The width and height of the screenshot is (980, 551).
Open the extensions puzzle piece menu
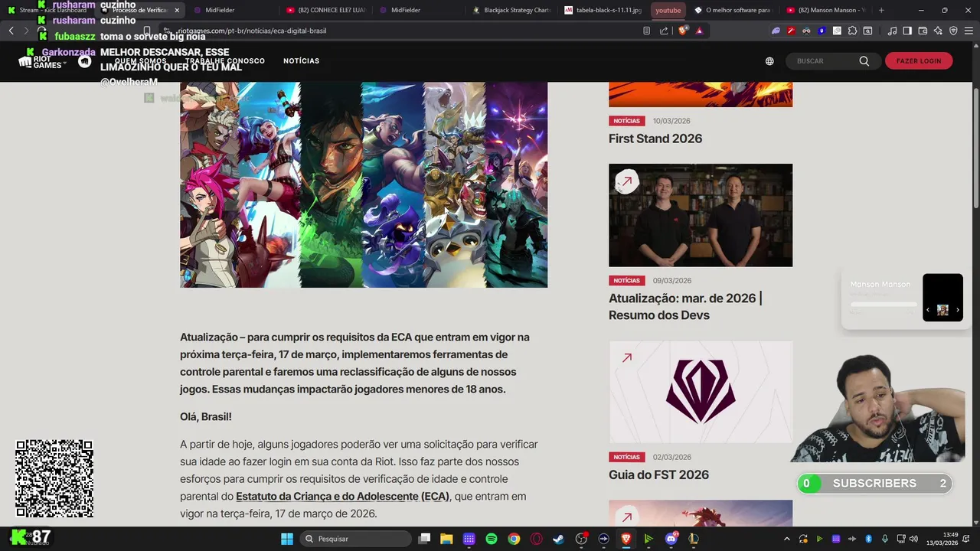(852, 31)
